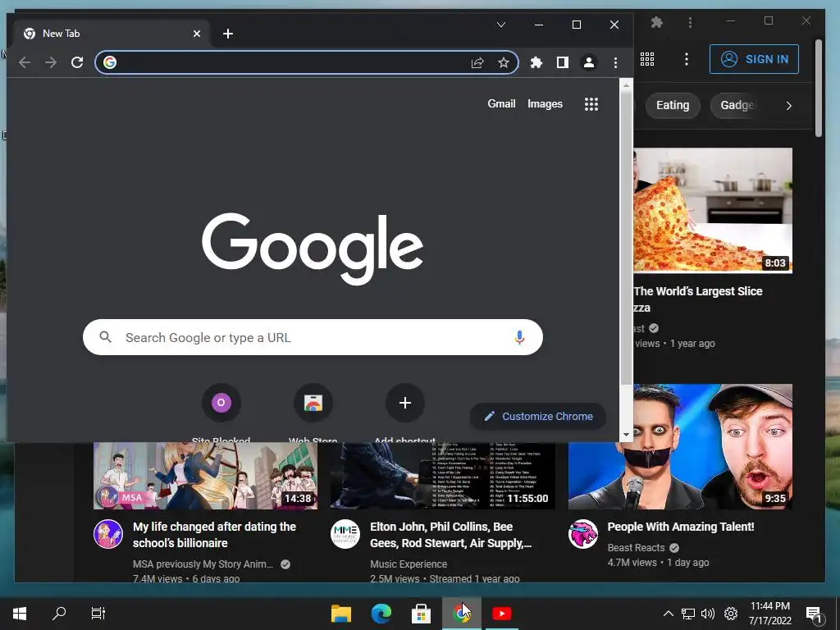Image resolution: width=840 pixels, height=630 pixels.
Task: Click the Music Experience channel name
Action: (409, 564)
